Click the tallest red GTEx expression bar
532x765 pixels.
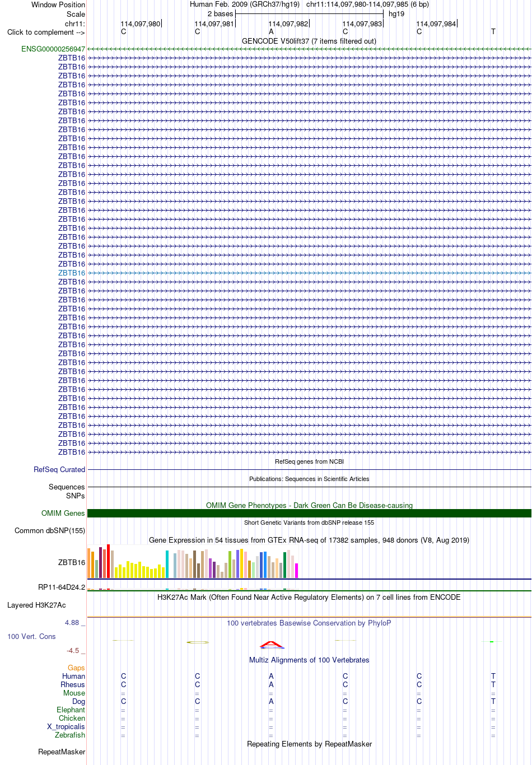click(108, 561)
